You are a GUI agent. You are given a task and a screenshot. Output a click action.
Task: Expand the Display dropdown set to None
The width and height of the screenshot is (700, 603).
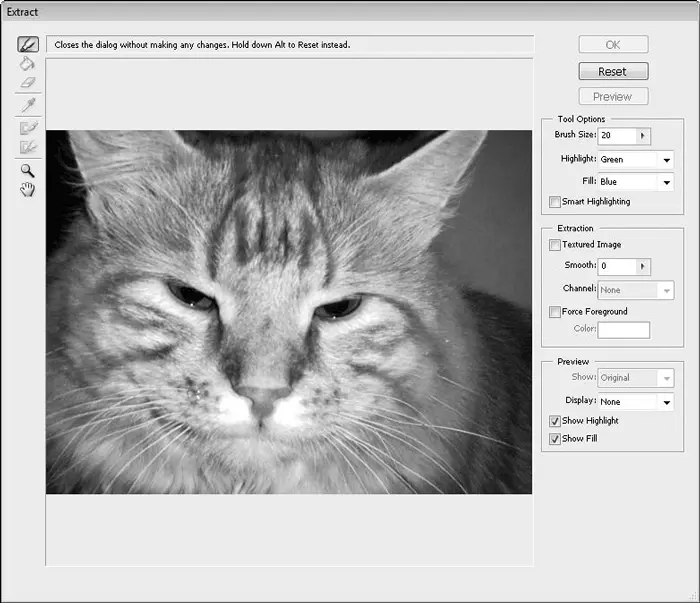click(x=665, y=402)
